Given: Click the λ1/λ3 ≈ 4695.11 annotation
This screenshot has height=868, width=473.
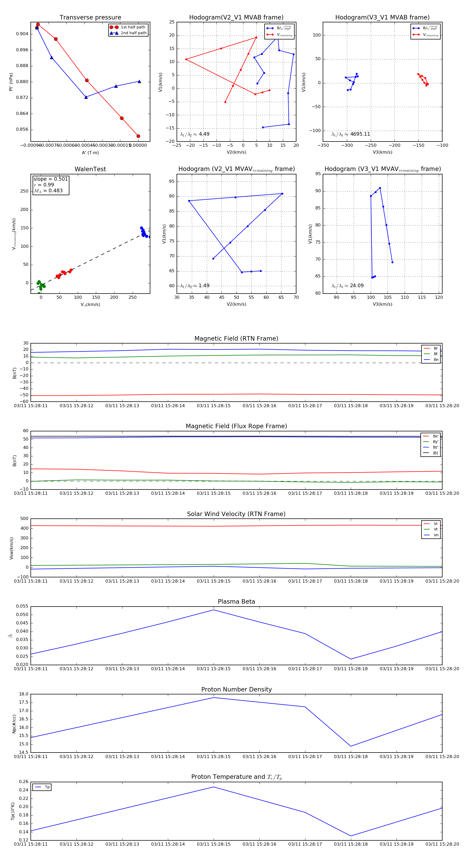Looking at the screenshot, I should pyautogui.click(x=351, y=134).
